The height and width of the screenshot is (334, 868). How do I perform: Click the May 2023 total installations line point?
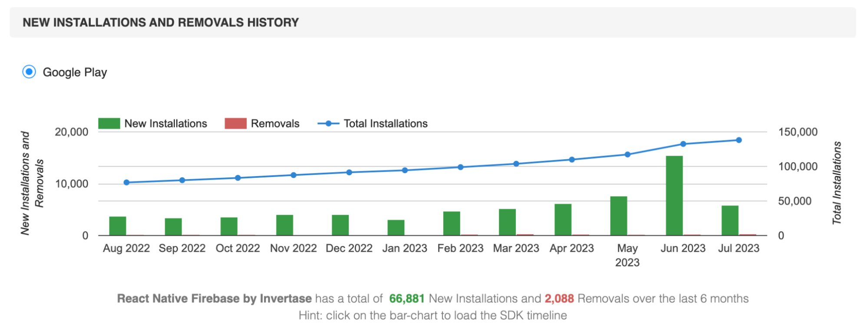[x=627, y=154]
